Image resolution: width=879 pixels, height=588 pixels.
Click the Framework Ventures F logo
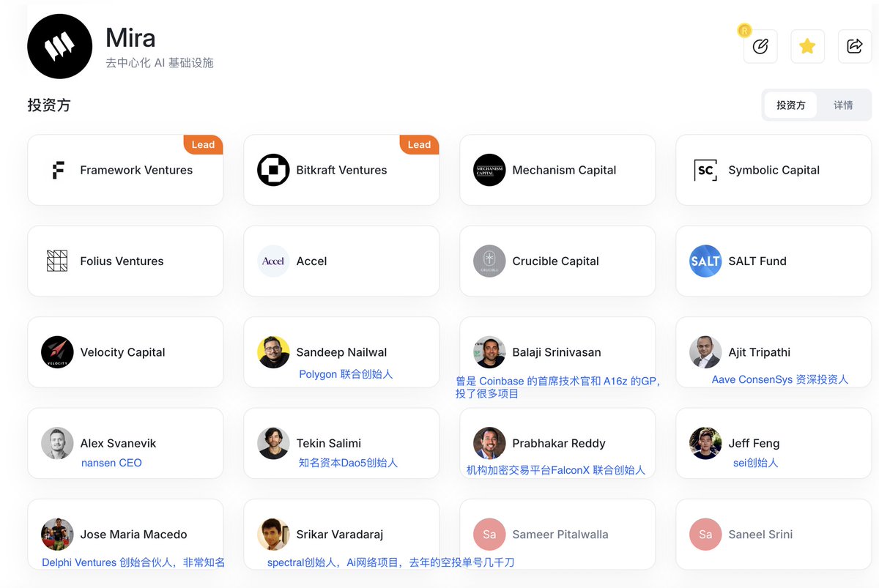coord(57,170)
